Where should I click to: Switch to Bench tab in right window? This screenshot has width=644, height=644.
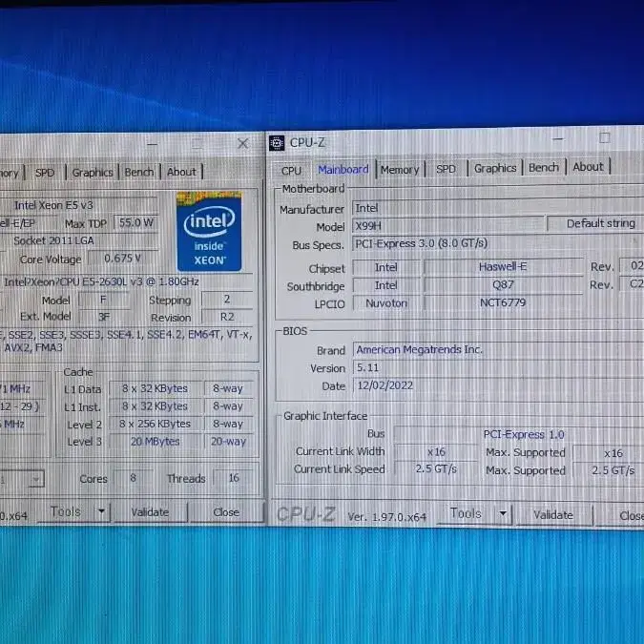(x=544, y=167)
